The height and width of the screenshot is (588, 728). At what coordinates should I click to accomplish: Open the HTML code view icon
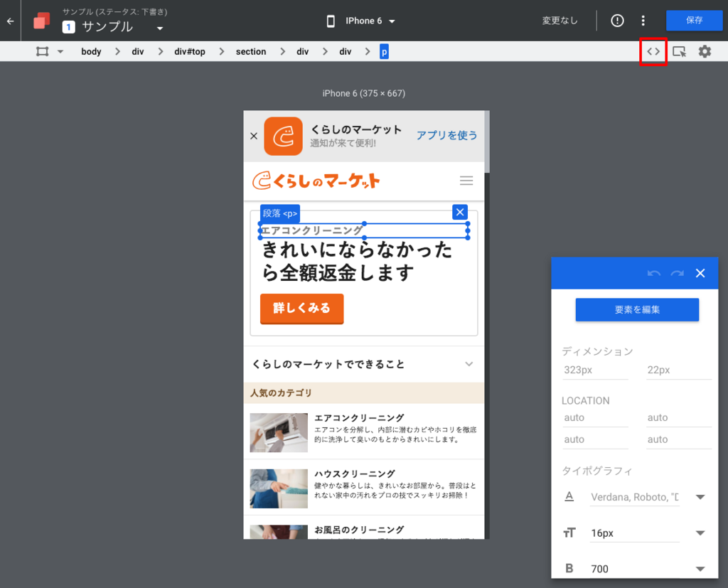(x=653, y=51)
